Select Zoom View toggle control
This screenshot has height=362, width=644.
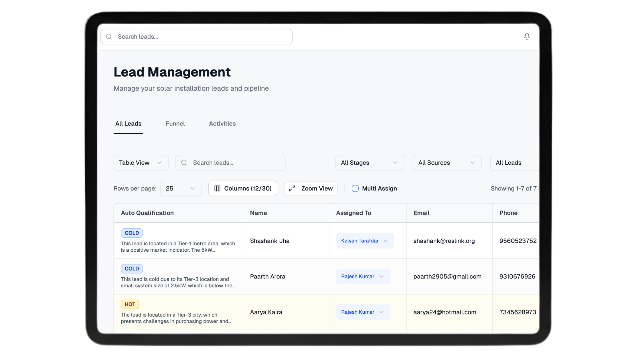(311, 188)
